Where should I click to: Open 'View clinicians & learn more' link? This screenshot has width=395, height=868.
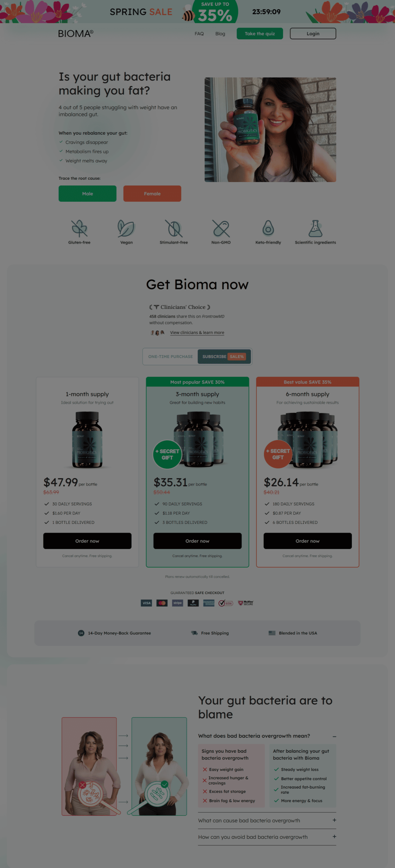coord(197,333)
